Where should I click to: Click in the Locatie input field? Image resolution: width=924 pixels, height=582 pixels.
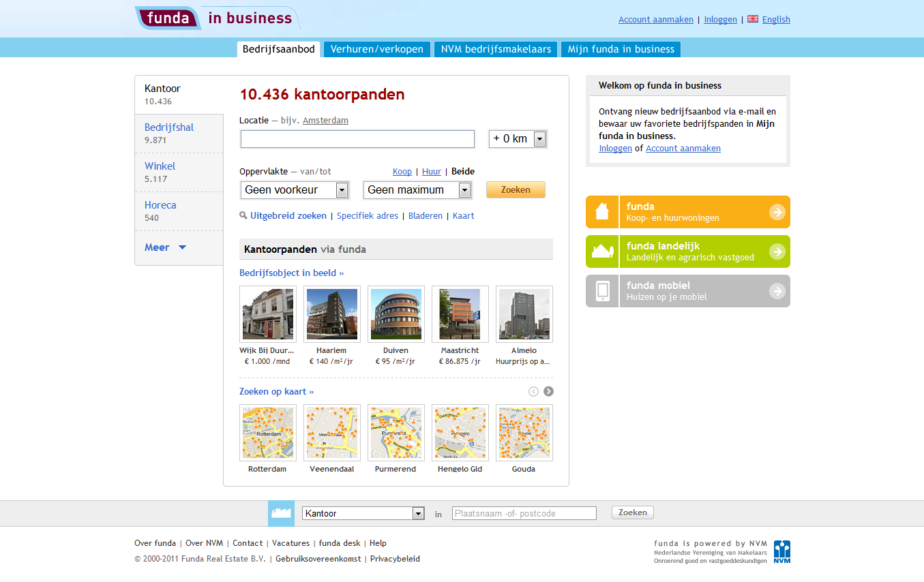[357, 139]
